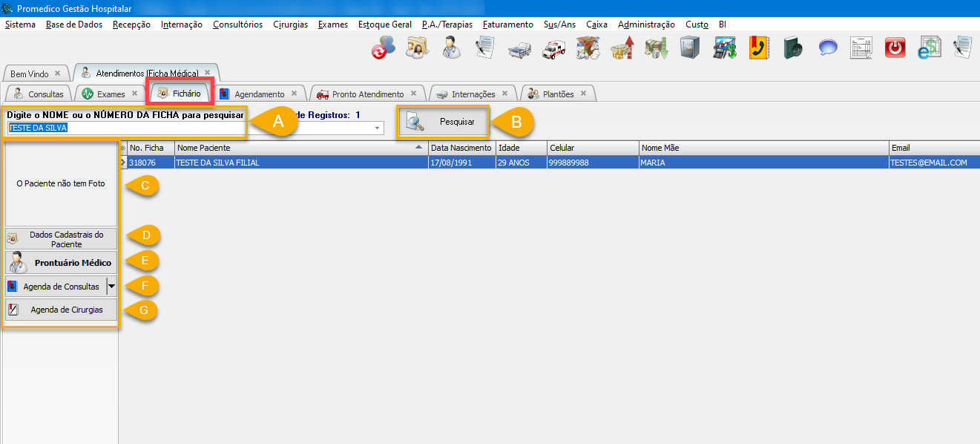Click the Pesquisar button
This screenshot has width=980, height=444.
point(444,122)
